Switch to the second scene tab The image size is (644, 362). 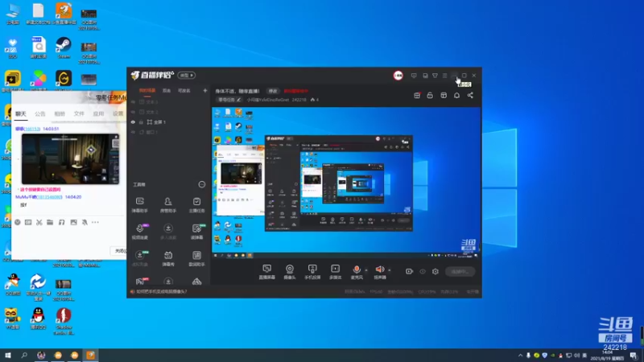point(167,91)
